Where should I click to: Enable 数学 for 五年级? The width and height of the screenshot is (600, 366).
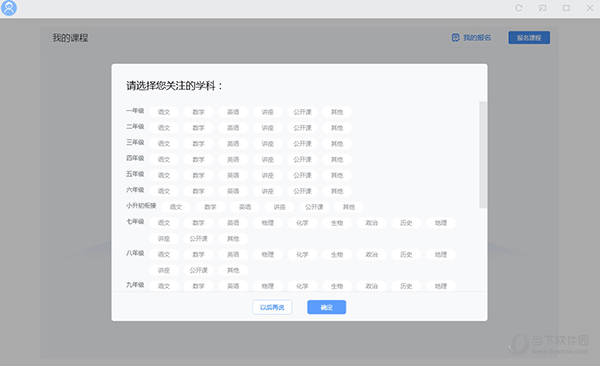[198, 175]
